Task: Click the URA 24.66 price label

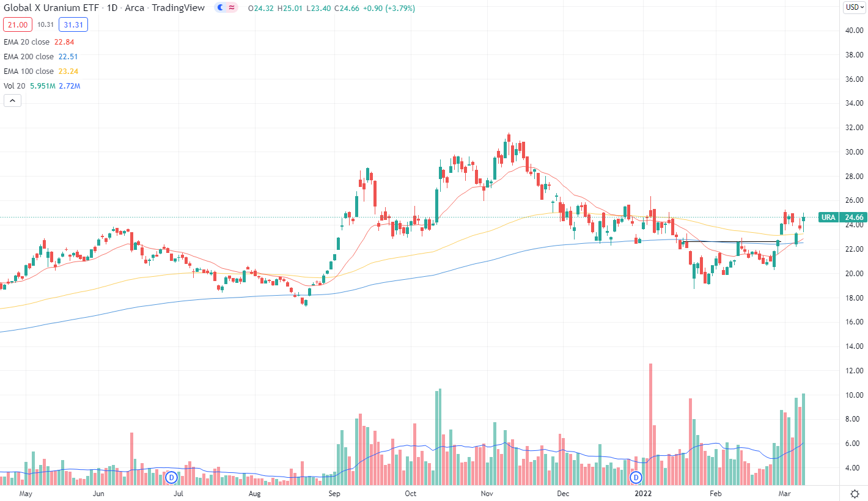Action: (x=844, y=218)
